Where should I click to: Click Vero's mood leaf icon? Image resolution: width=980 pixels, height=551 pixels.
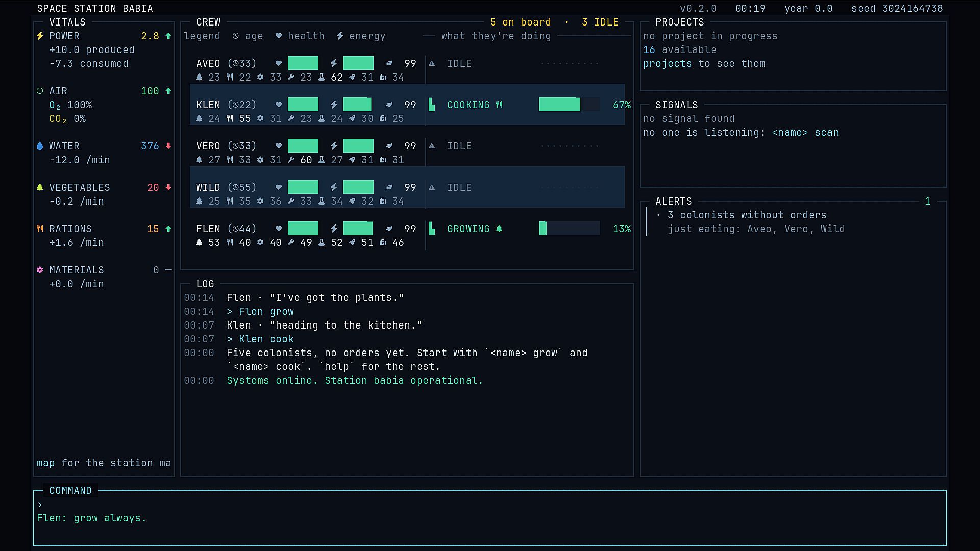(389, 146)
